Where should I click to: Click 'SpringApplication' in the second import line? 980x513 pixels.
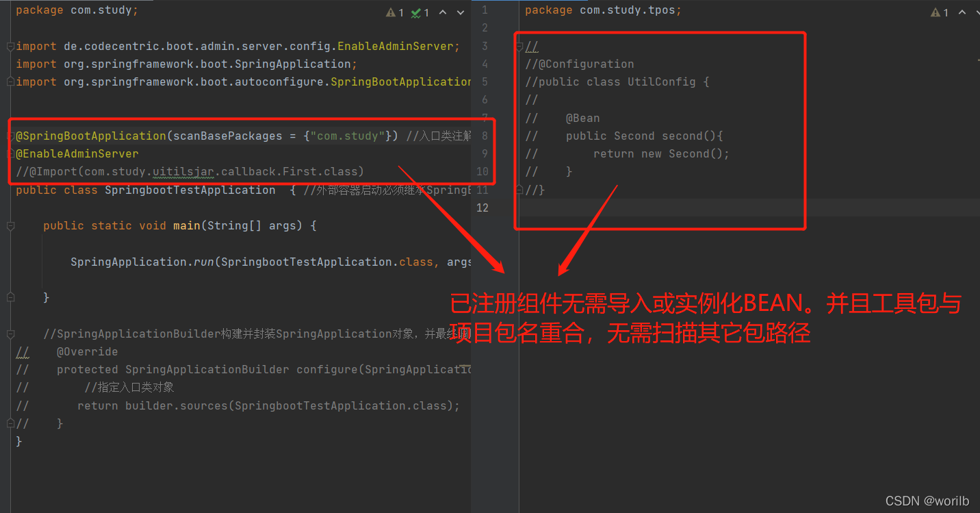pos(293,64)
